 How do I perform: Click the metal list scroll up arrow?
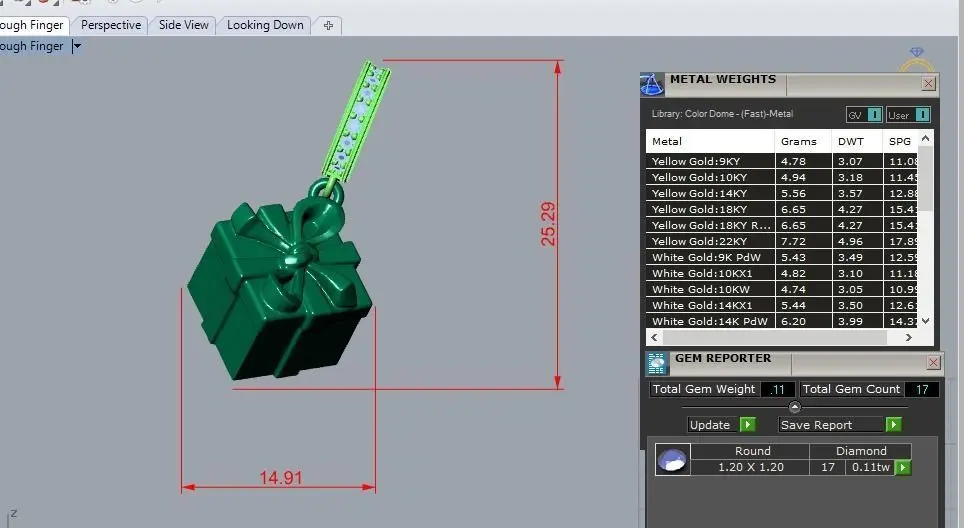click(x=925, y=139)
